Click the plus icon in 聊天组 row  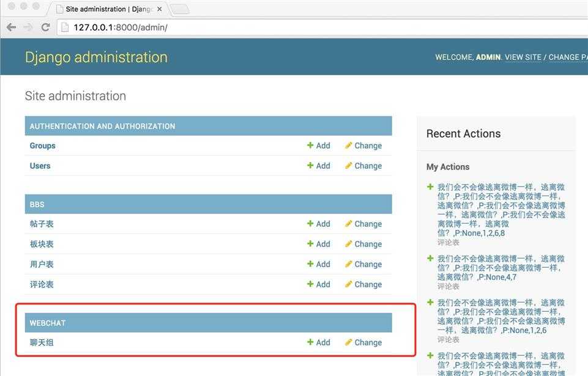(310, 342)
